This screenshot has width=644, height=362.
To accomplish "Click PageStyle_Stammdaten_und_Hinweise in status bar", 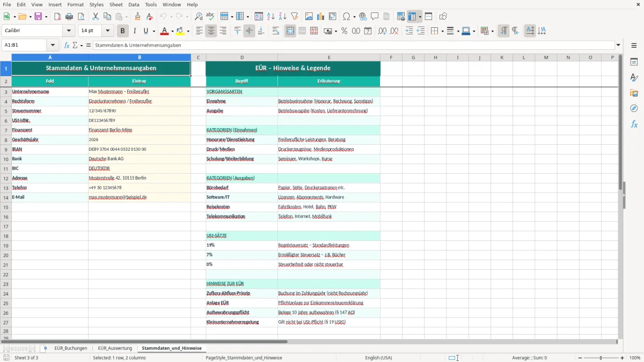I will 244,358.
